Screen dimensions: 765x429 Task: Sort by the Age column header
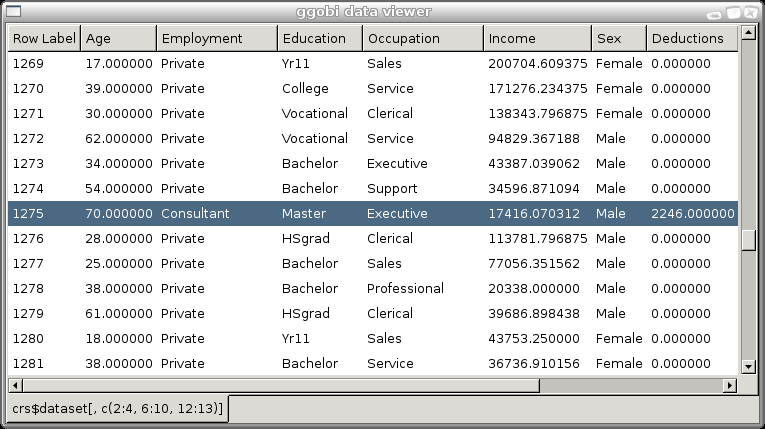pyautogui.click(x=118, y=38)
